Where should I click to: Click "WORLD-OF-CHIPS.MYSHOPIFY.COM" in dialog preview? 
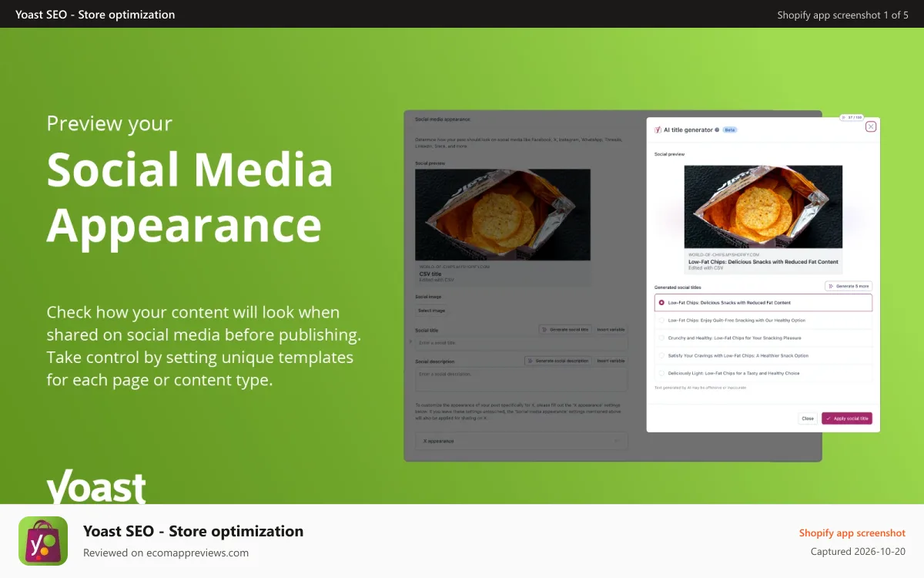pyautogui.click(x=724, y=254)
